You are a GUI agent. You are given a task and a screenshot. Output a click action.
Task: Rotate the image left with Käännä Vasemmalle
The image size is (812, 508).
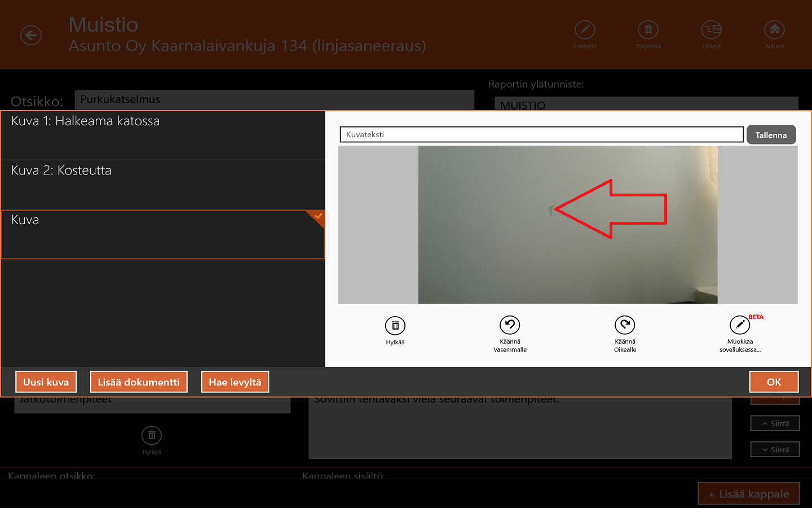coord(510,325)
